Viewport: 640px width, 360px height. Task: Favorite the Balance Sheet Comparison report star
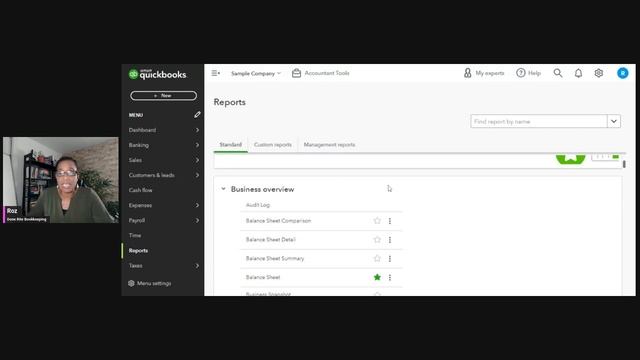(377, 220)
